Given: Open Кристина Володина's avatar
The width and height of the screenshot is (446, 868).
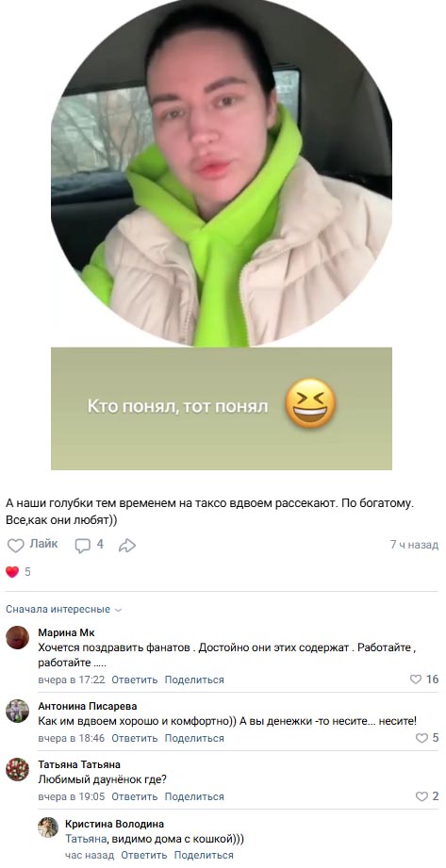Looking at the screenshot, I should pos(48,827).
